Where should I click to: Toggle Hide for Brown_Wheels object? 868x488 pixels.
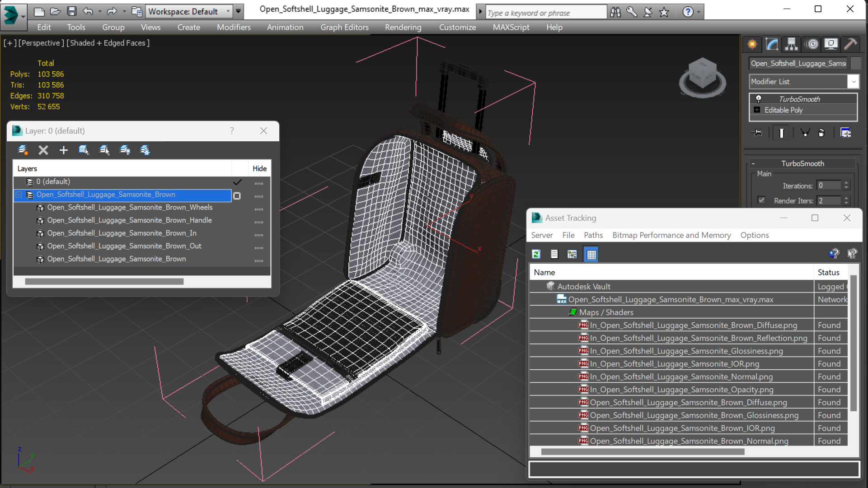259,209
